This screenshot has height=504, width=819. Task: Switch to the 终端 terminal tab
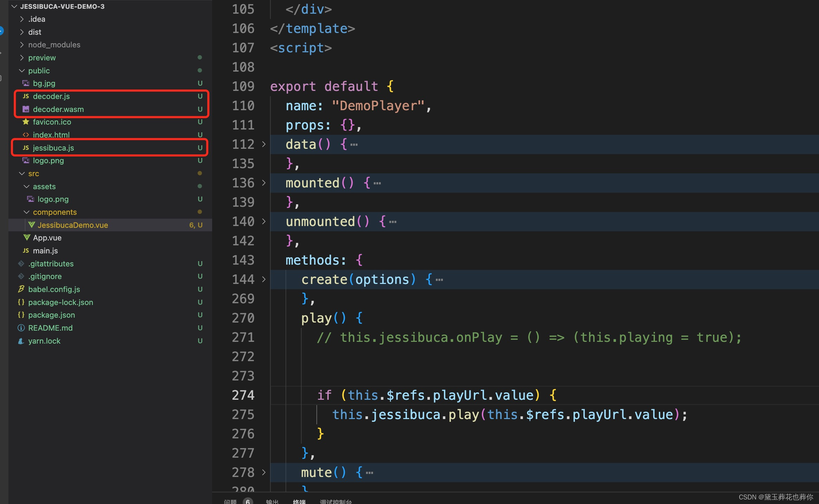pyautogui.click(x=299, y=501)
